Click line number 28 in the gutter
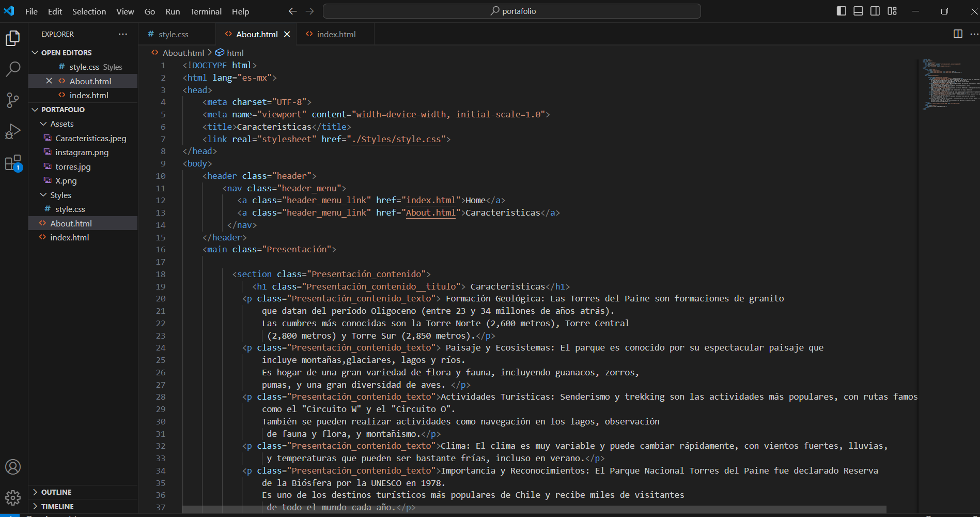The height and width of the screenshot is (517, 980). (x=161, y=397)
